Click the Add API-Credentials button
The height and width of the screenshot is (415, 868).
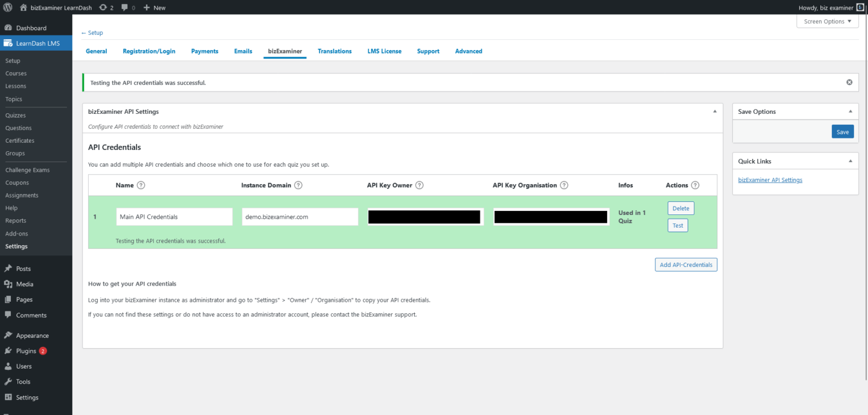click(686, 264)
